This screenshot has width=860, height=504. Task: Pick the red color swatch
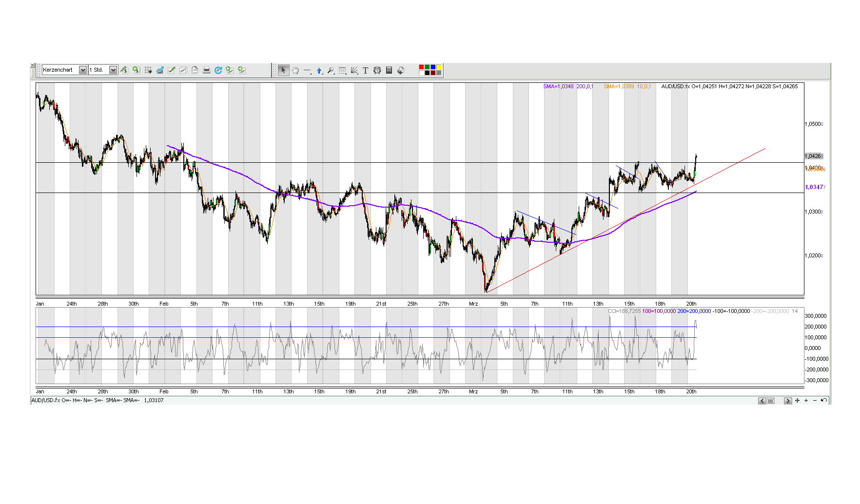tap(421, 67)
